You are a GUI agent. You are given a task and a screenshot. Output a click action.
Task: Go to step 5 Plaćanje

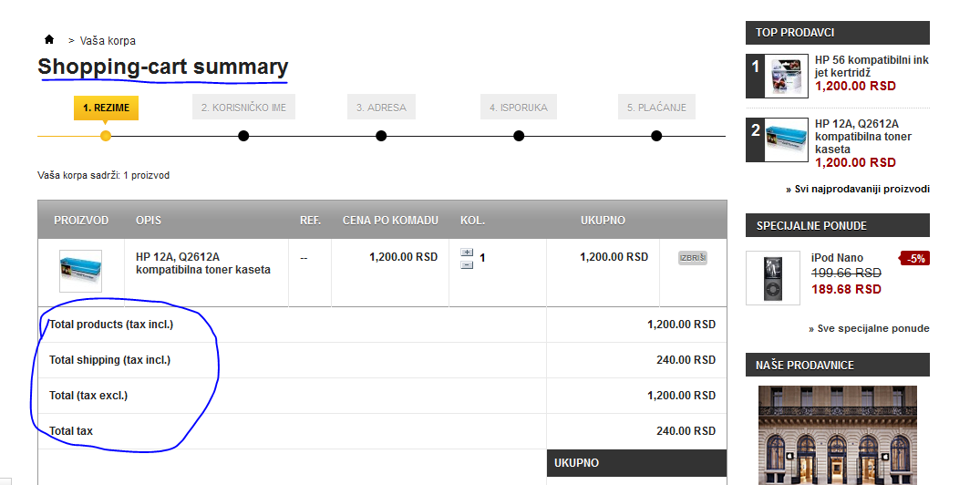tap(656, 108)
